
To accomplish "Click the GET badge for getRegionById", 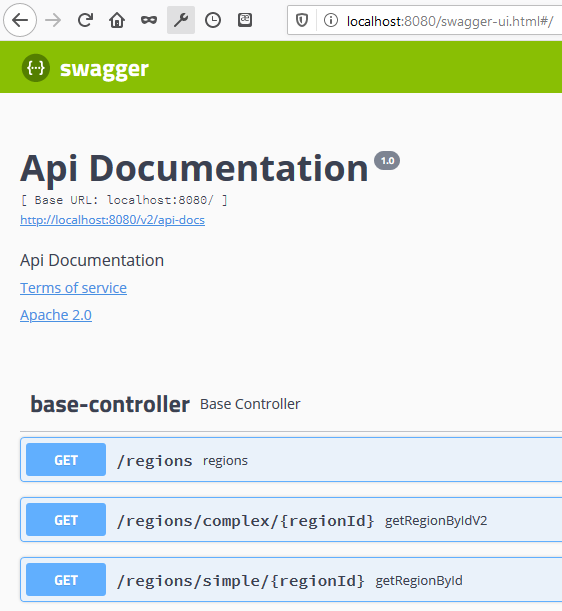I will (66, 580).
